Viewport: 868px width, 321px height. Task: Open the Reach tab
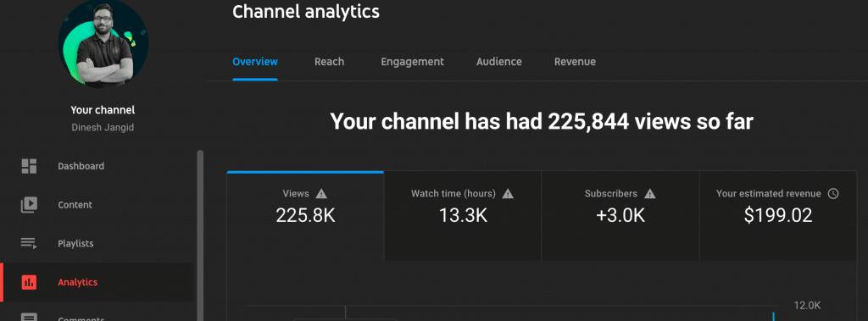(330, 62)
